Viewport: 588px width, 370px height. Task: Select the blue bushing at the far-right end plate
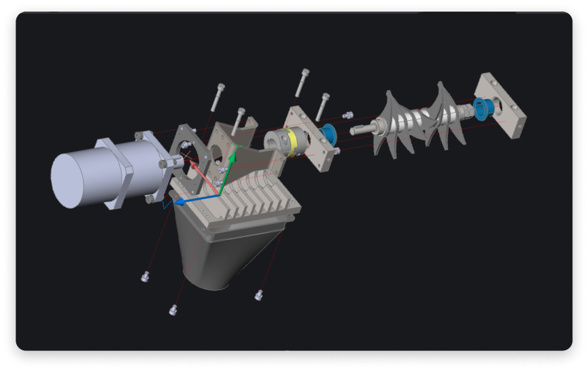tap(484, 107)
